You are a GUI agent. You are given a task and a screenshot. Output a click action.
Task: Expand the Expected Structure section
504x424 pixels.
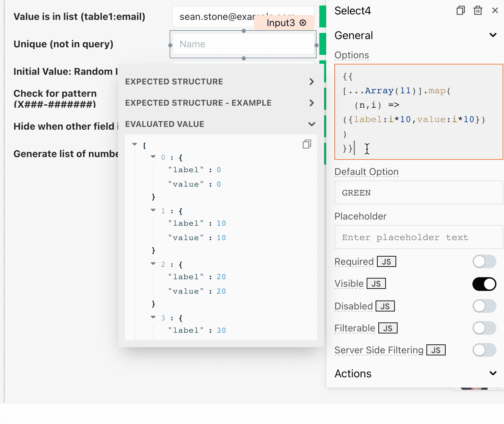point(311,82)
